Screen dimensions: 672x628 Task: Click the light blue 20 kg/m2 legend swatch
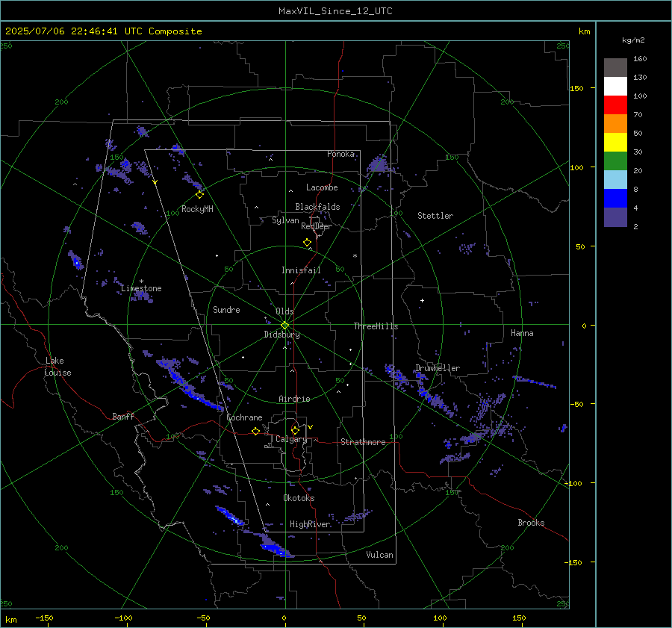[615, 180]
